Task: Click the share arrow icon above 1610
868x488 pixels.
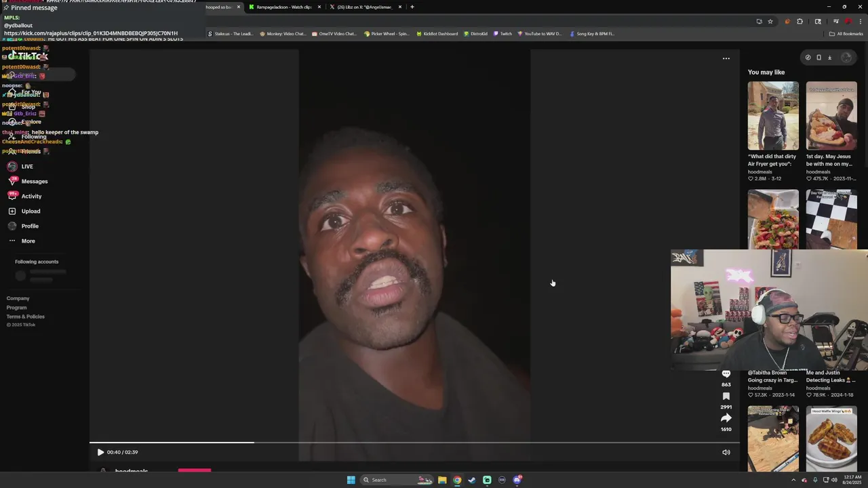Action: 726,418
